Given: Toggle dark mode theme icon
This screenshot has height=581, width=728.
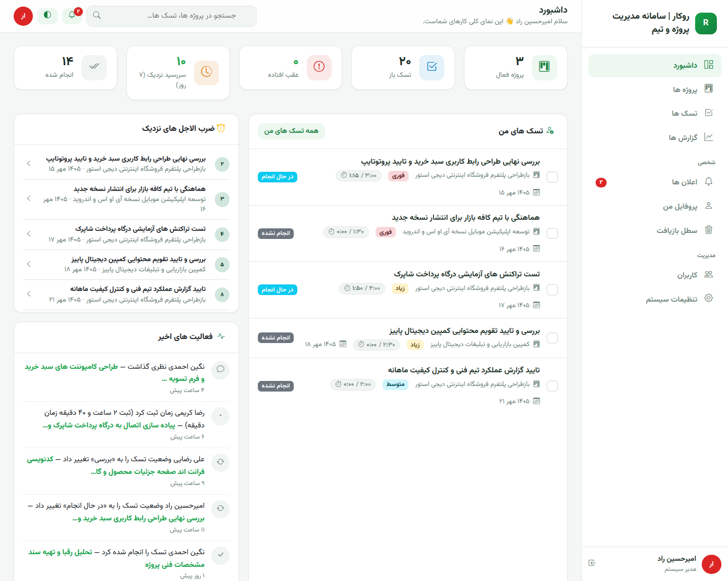Looking at the screenshot, I should [48, 15].
